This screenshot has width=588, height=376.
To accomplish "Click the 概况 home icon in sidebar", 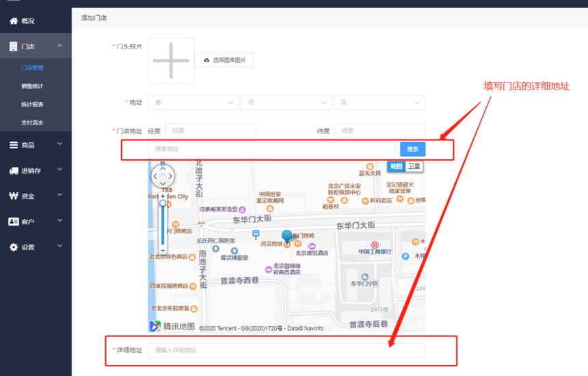I will [14, 21].
